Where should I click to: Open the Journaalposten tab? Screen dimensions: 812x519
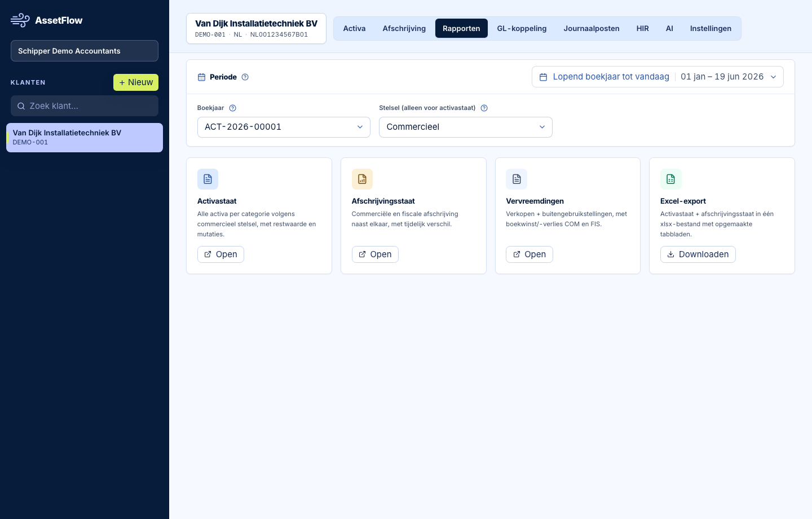[592, 28]
